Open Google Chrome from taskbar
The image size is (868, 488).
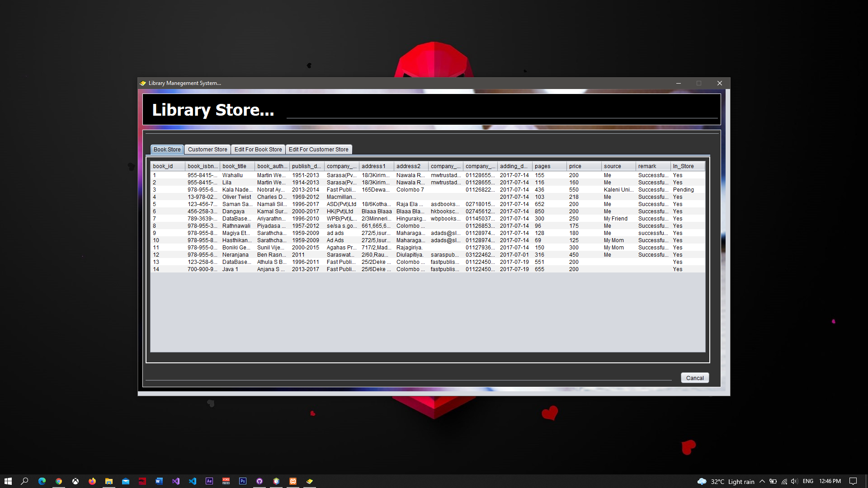point(59,481)
